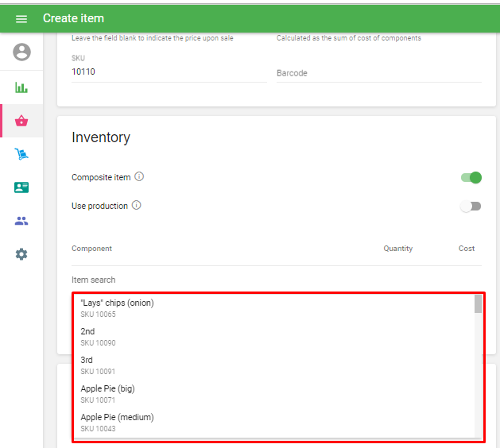Select the Items shopping basket icon

point(21,121)
